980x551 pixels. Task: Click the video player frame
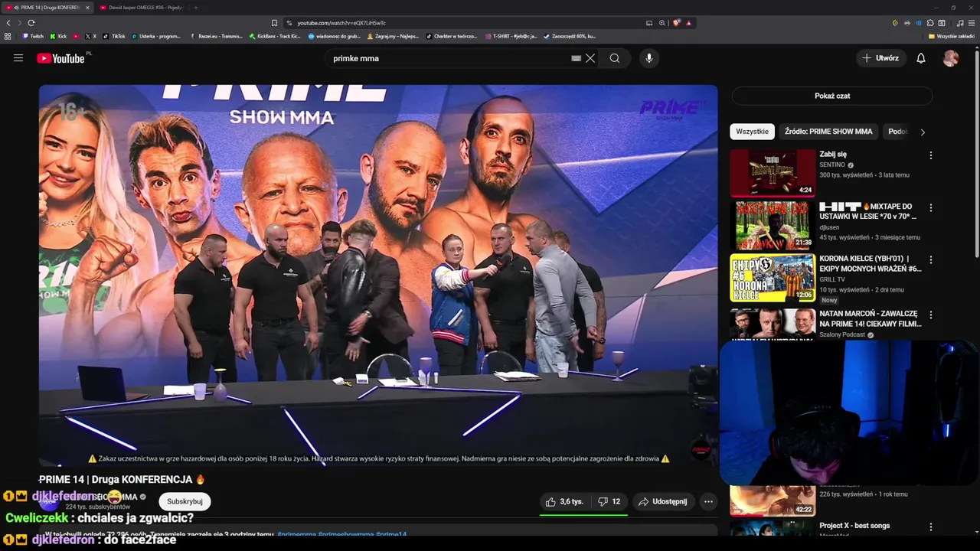(378, 275)
